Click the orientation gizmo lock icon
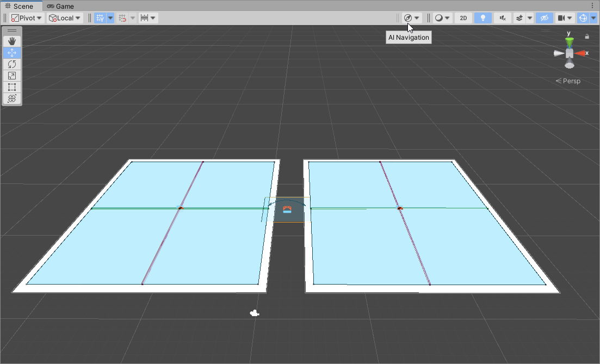600x364 pixels. coord(587,36)
